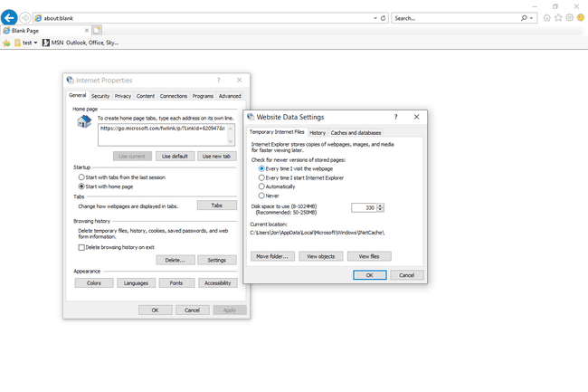Select the Never radio option
The height and width of the screenshot is (392, 588).
click(269, 196)
